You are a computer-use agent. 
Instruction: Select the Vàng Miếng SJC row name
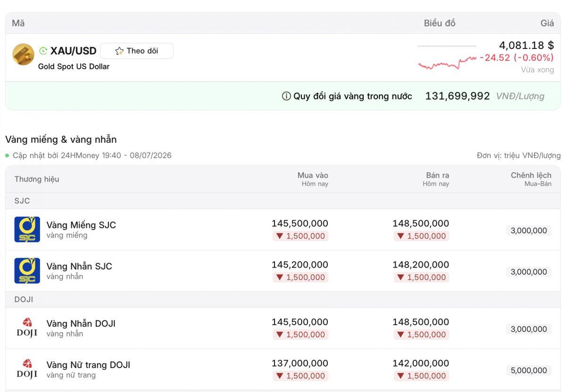tap(81, 225)
